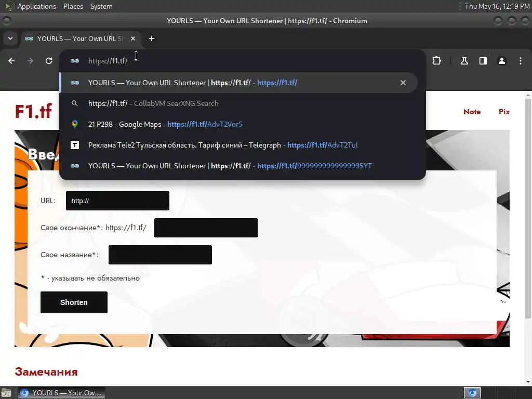Expand the tab search dropdown arrow
532x399 pixels.
(10, 38)
